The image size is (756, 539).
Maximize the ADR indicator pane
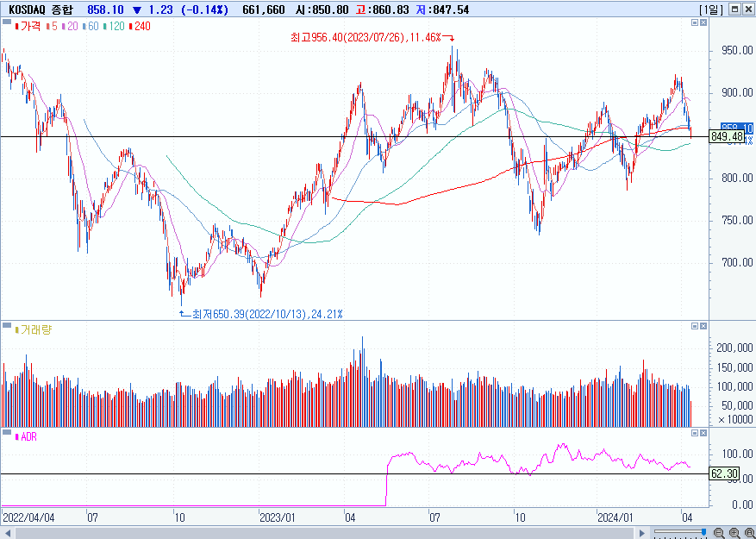[x=695, y=433]
